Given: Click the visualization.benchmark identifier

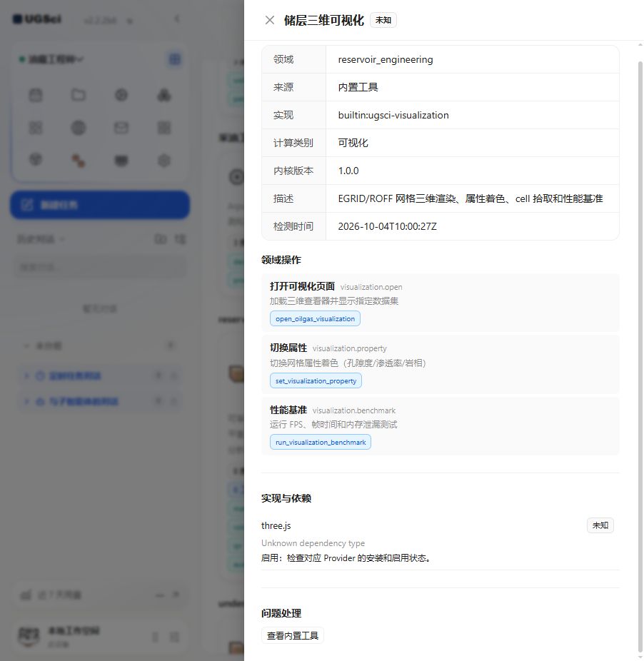Looking at the screenshot, I should pyautogui.click(x=354, y=410).
